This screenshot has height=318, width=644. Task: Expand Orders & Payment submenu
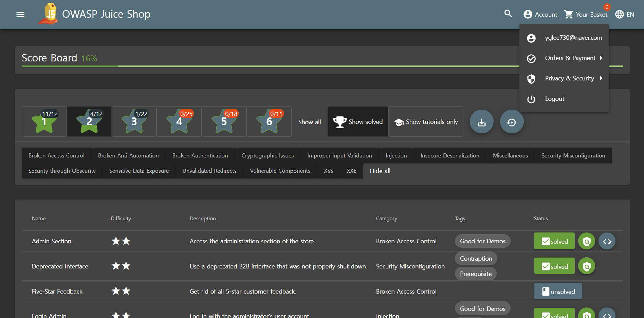(x=564, y=58)
